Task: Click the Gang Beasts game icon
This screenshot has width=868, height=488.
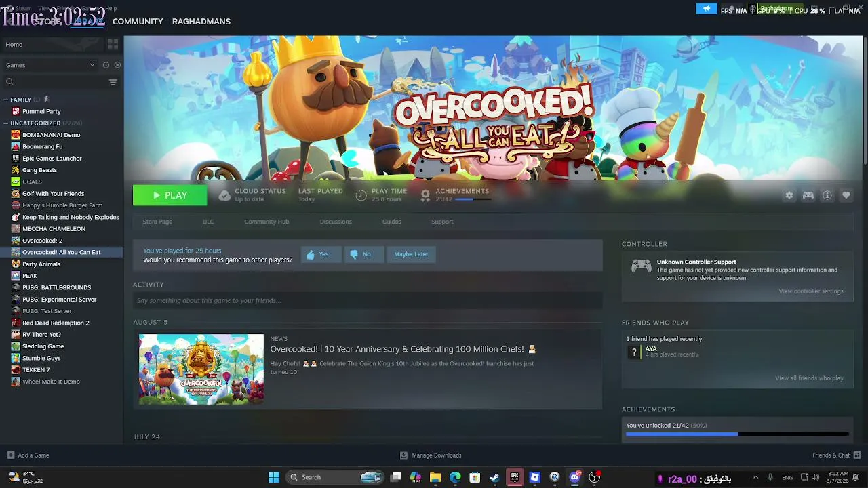Action: (x=16, y=170)
